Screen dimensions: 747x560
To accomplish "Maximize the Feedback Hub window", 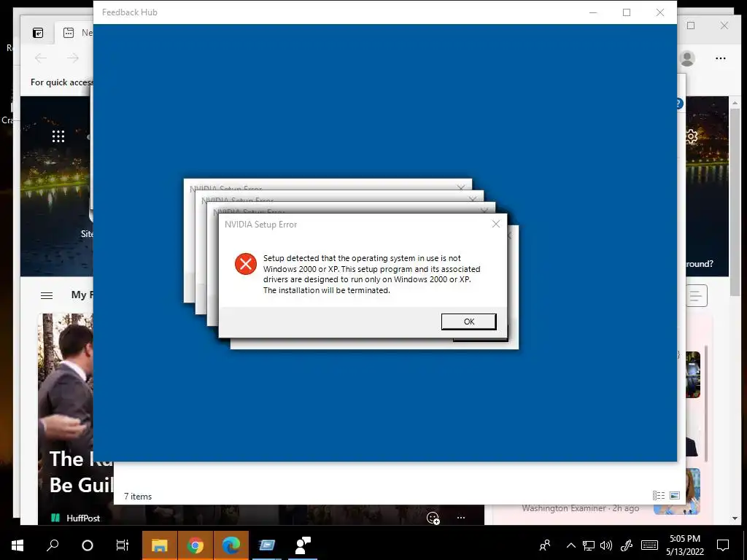I will point(627,12).
